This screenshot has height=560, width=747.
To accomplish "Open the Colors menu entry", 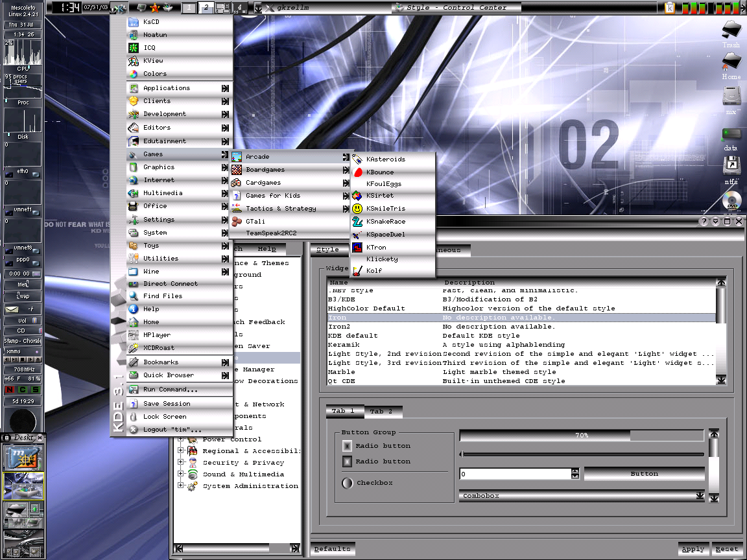I will pos(180,74).
